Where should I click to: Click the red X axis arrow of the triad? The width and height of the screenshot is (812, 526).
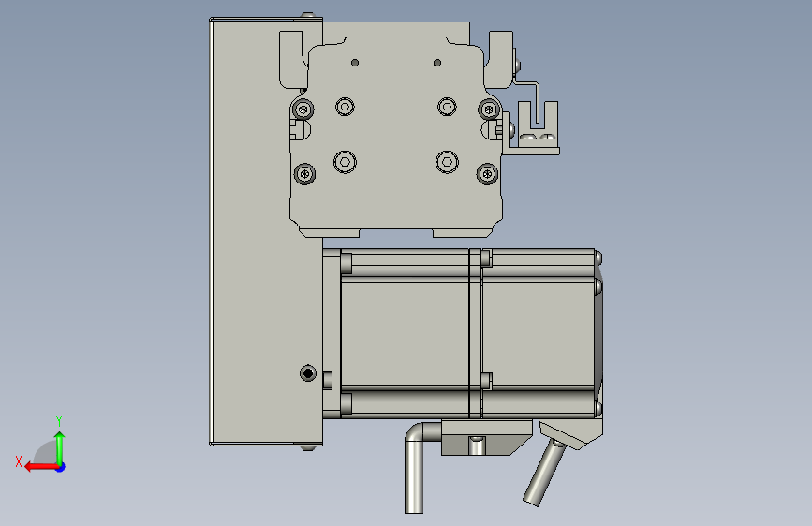[x=40, y=467]
